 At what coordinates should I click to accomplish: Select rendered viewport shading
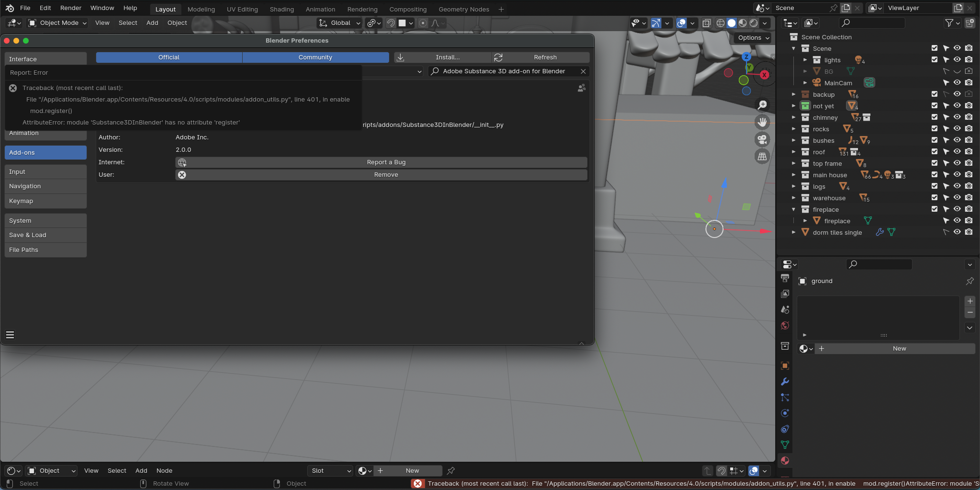pyautogui.click(x=754, y=23)
